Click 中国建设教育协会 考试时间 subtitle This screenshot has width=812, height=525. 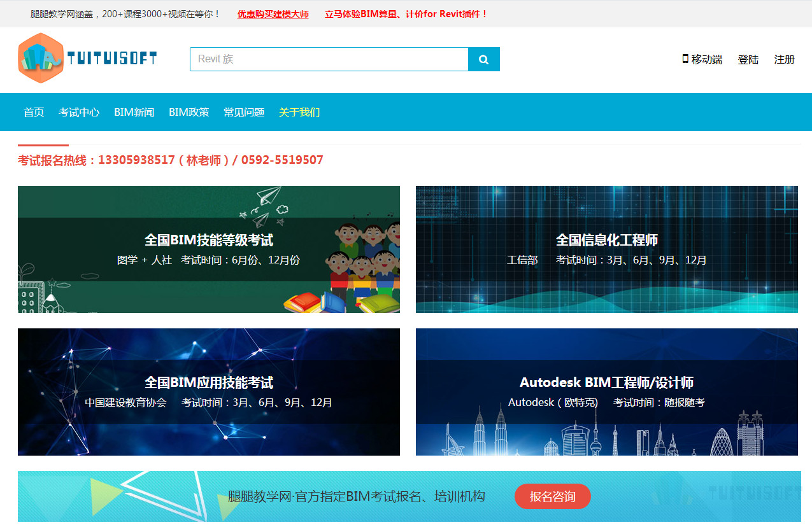coord(209,403)
